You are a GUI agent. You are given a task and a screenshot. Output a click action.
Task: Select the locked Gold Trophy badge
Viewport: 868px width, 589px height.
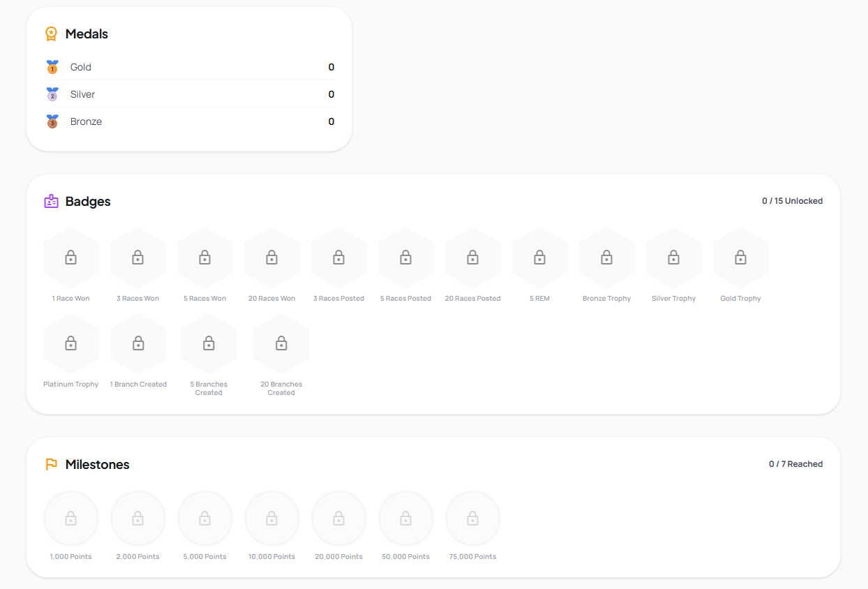[741, 258]
